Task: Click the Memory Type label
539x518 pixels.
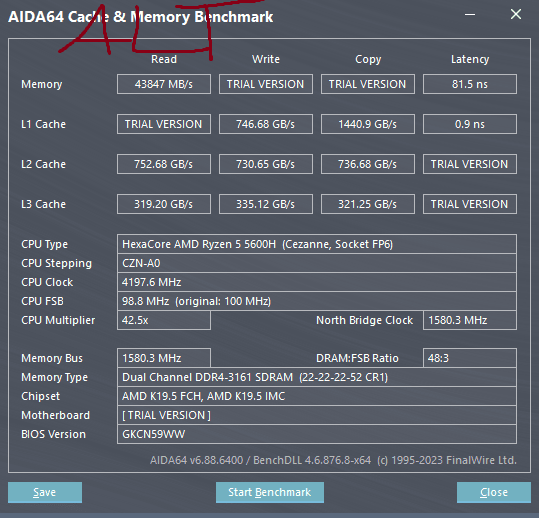Action: [x=54, y=377]
